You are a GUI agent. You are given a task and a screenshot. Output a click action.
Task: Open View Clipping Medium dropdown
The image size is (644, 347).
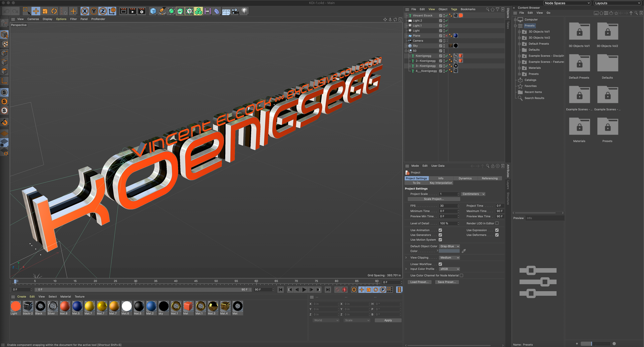(449, 257)
